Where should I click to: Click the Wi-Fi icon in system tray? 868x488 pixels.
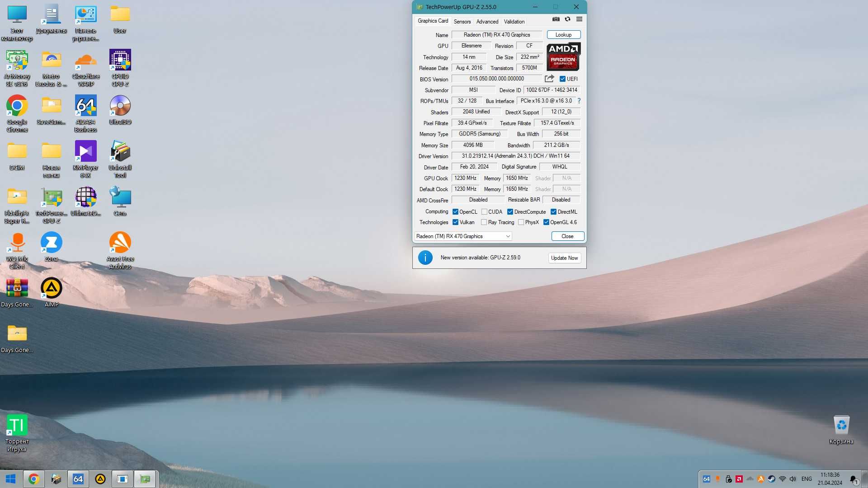pos(782,479)
